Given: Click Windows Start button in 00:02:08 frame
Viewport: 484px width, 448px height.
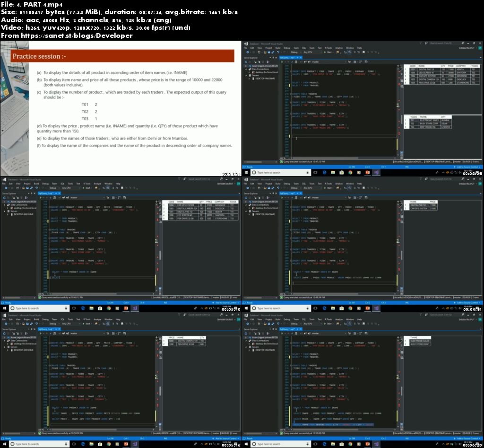Looking at the screenshot, I should pos(246,172).
